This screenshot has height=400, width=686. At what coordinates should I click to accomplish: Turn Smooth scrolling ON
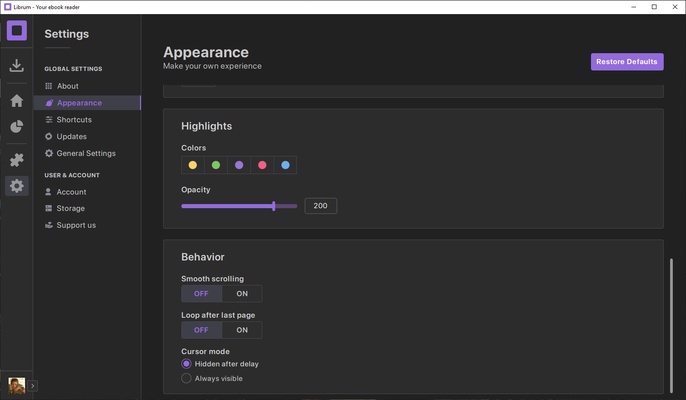coord(242,294)
